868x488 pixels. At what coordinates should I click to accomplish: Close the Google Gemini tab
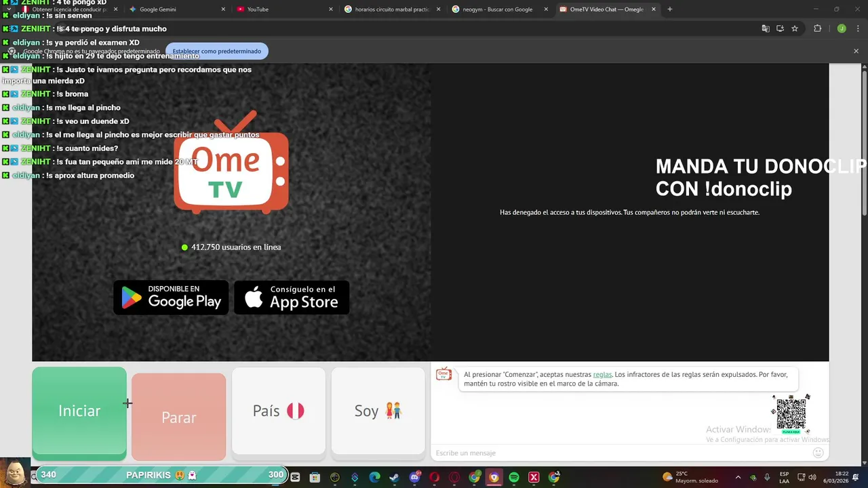[x=224, y=9]
